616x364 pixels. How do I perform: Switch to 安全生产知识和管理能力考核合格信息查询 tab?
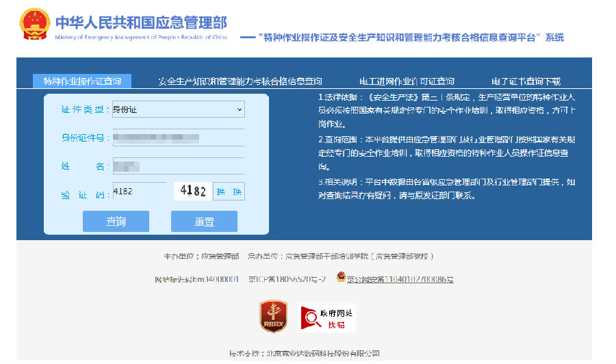[240, 81]
